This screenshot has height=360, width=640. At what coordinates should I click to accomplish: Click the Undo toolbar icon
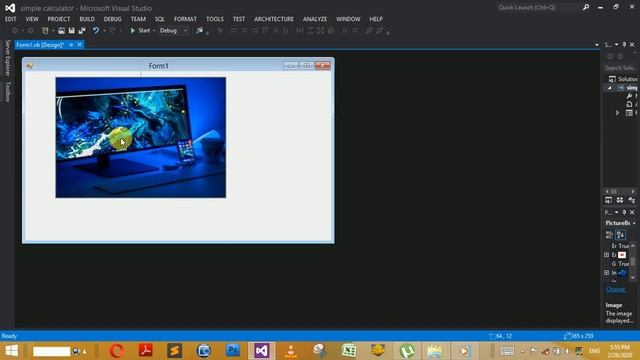click(x=96, y=31)
